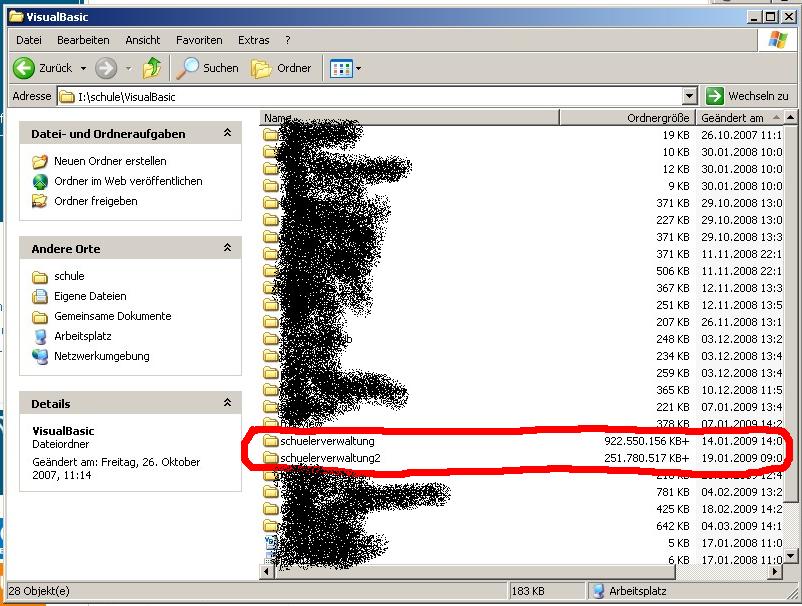
Task: Click the green Wechseln zu arrow icon
Action: pyautogui.click(x=714, y=96)
